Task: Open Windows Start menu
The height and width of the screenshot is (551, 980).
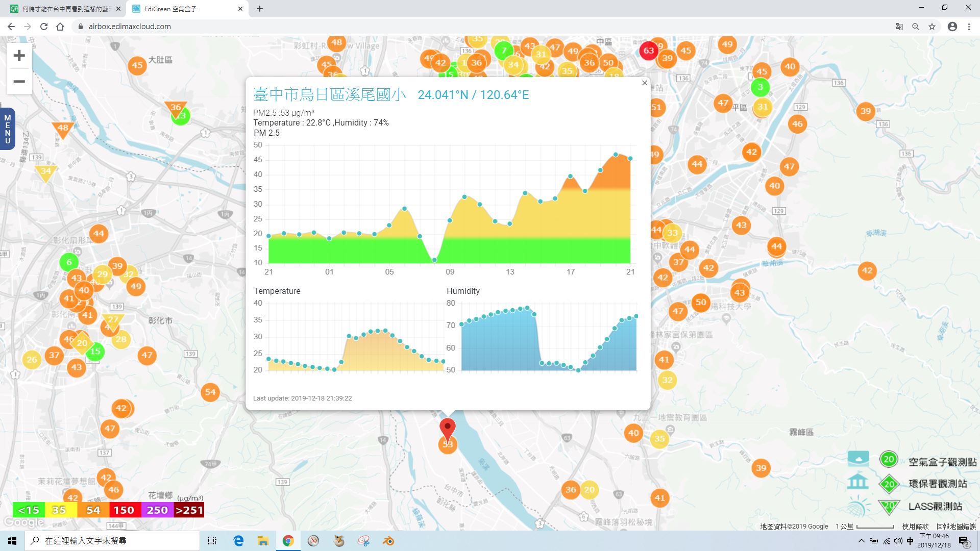Action: click(x=12, y=541)
